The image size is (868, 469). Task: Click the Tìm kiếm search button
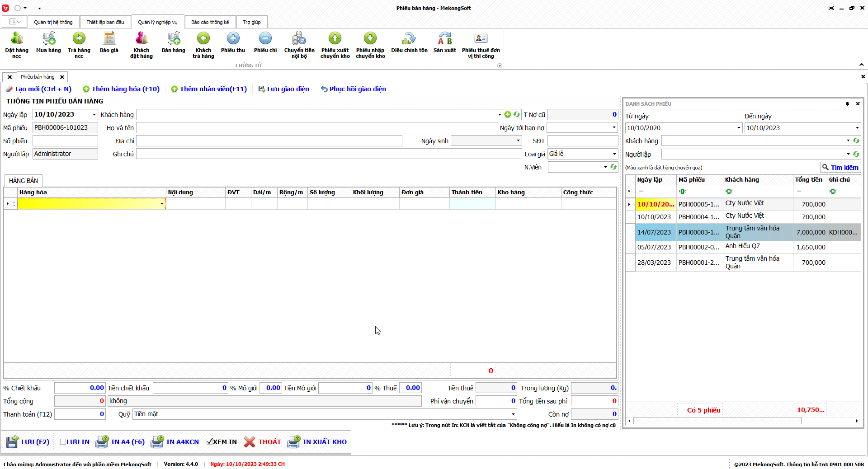pyautogui.click(x=840, y=168)
